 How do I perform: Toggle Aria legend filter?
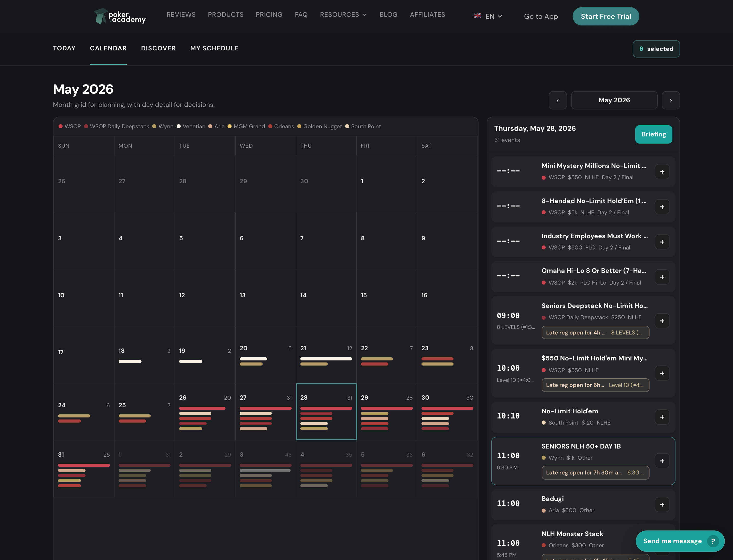click(216, 126)
